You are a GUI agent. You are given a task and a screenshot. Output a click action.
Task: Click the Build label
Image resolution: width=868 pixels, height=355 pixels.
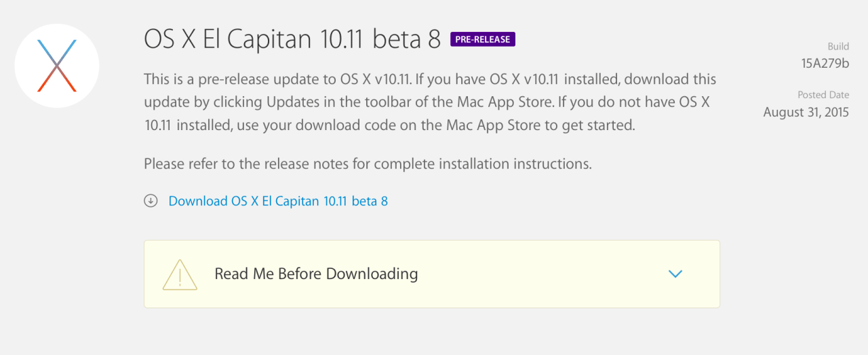click(x=838, y=47)
